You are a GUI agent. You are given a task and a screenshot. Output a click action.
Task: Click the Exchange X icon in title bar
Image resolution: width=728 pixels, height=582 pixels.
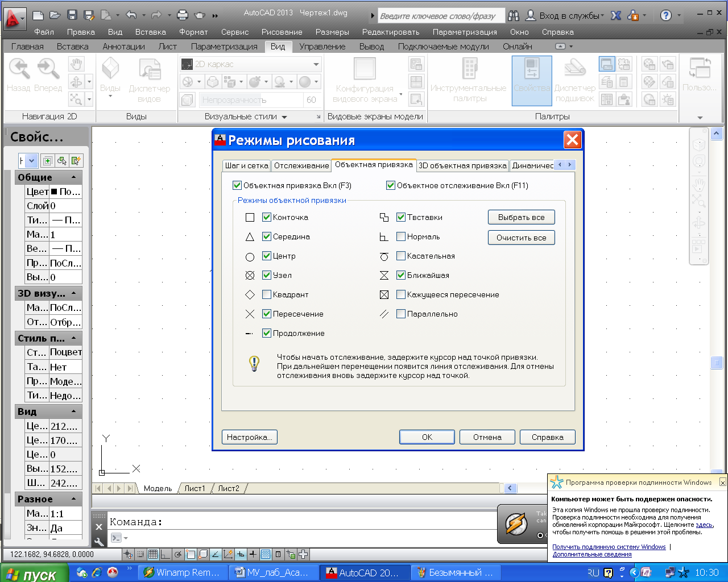click(616, 16)
